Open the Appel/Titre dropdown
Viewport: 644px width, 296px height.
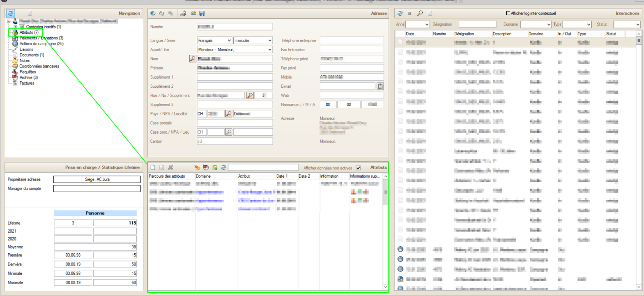point(235,49)
